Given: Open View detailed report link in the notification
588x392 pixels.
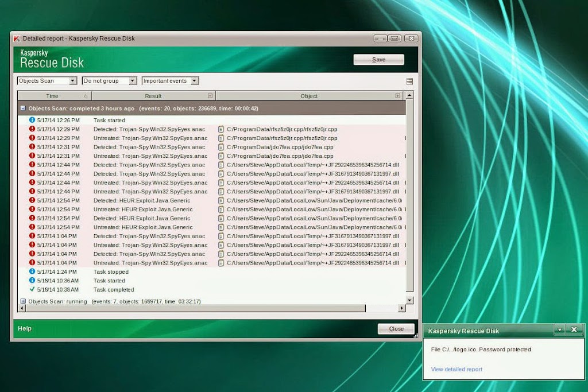Looking at the screenshot, I should tap(457, 369).
